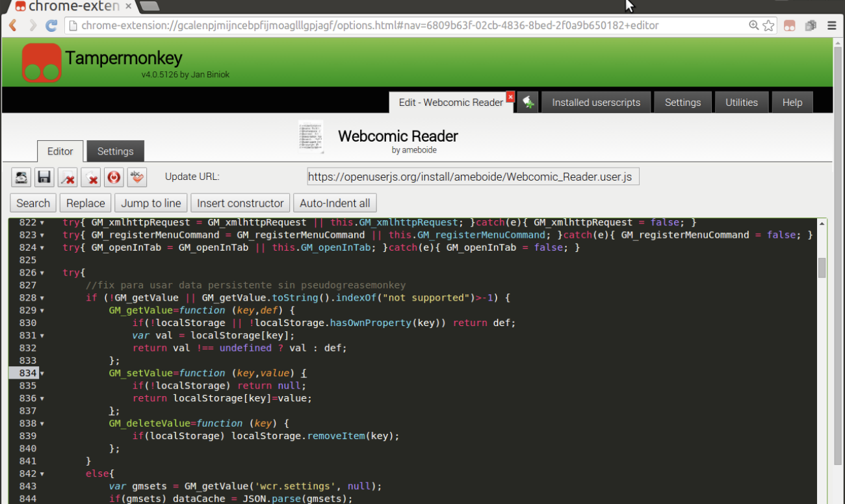Screen dimensions: 845x504
Task: Click Auto-Indent all button
Action: pos(335,203)
